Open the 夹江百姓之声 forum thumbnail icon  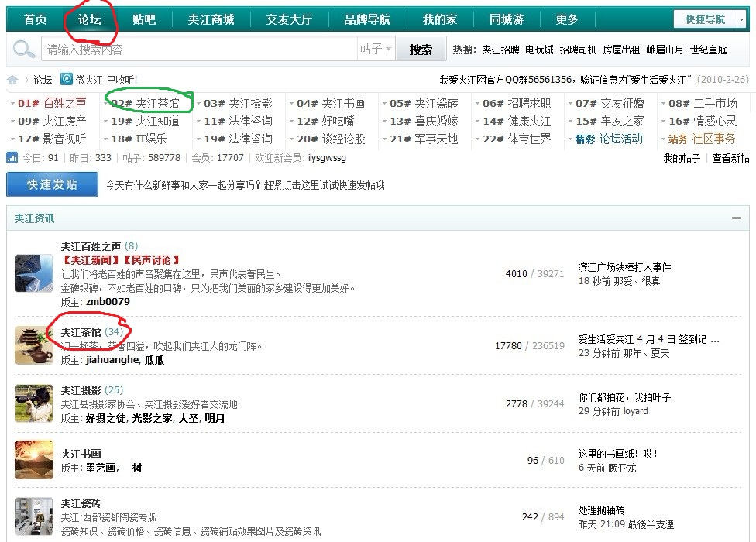[x=34, y=273]
